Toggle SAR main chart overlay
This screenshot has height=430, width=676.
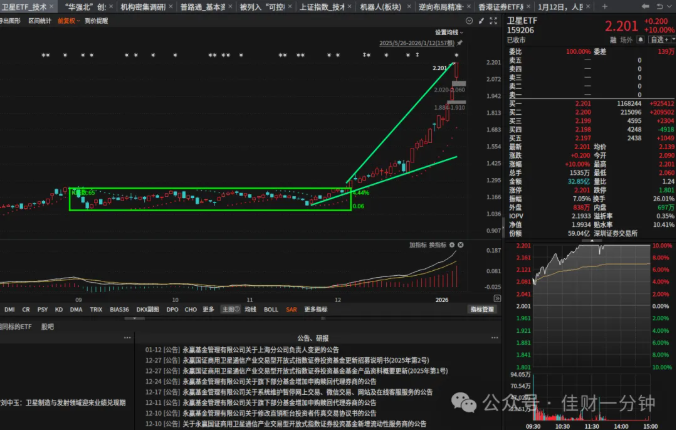pyautogui.click(x=291, y=310)
